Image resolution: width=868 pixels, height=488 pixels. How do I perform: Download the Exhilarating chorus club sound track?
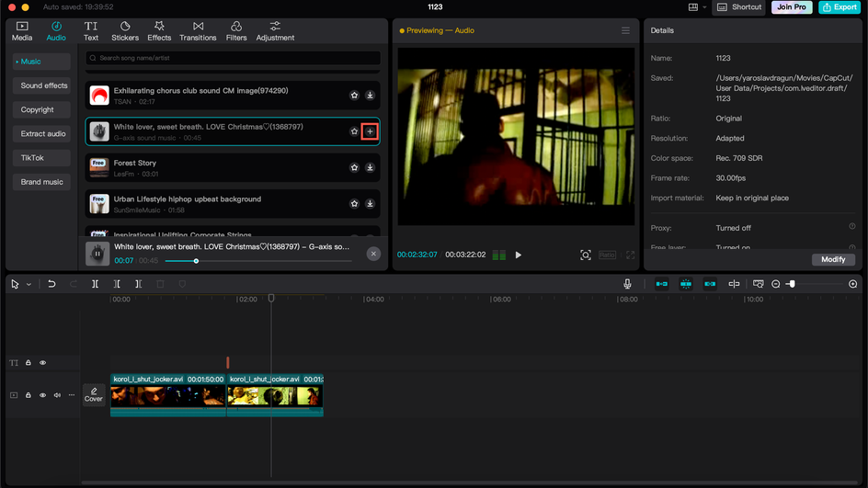370,96
